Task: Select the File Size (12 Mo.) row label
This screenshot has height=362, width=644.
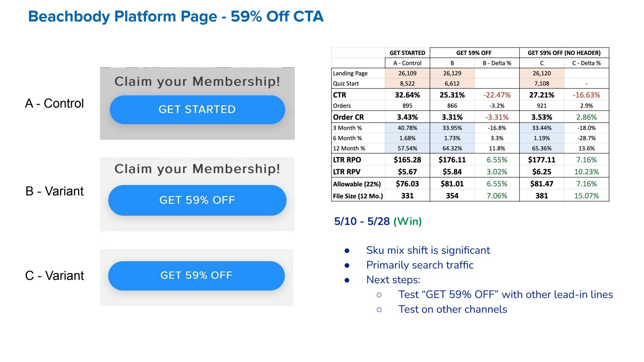Action: point(358,196)
